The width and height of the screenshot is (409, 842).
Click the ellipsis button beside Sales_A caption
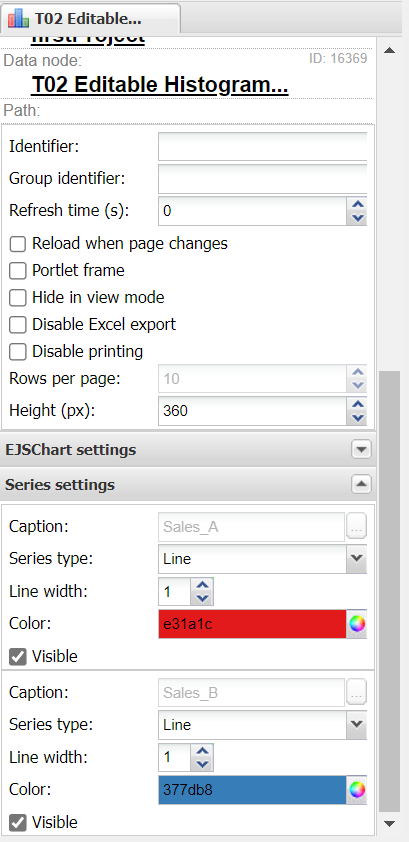[x=357, y=527]
